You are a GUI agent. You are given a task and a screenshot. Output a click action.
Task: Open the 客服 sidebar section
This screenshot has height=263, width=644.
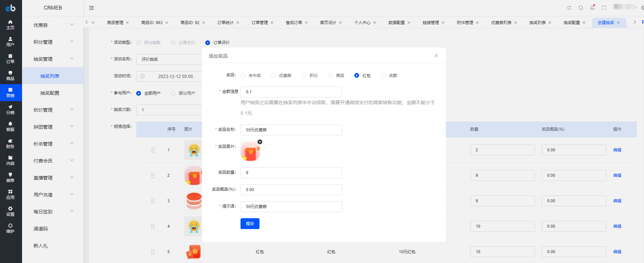(x=11, y=127)
